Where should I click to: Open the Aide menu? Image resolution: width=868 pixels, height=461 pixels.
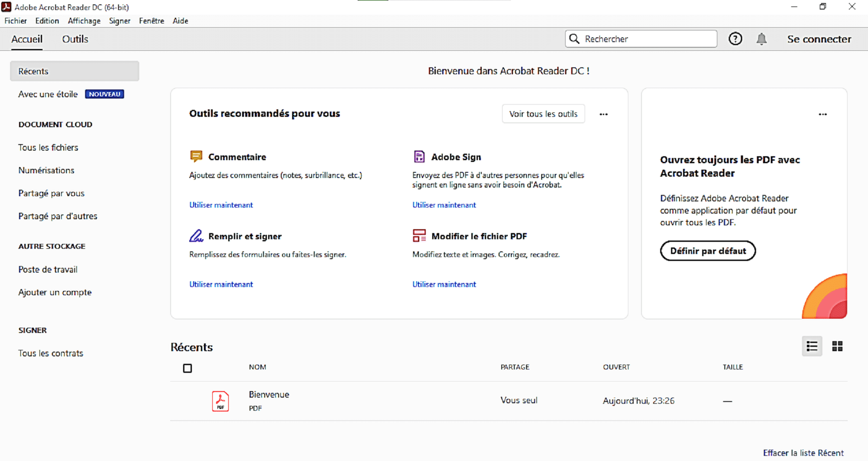(x=181, y=21)
